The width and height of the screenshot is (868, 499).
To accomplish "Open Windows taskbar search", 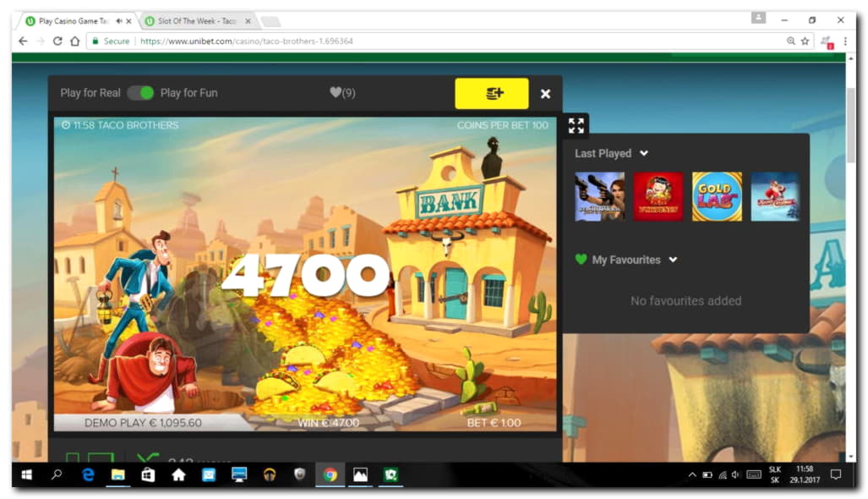I will pos(57,474).
